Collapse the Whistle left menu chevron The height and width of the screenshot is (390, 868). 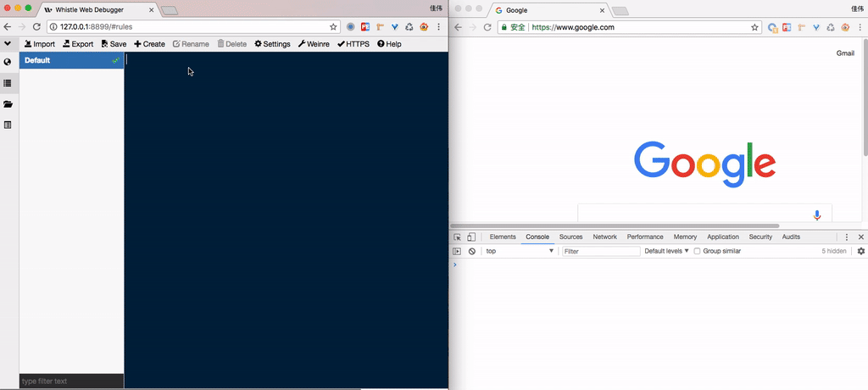pos(8,43)
